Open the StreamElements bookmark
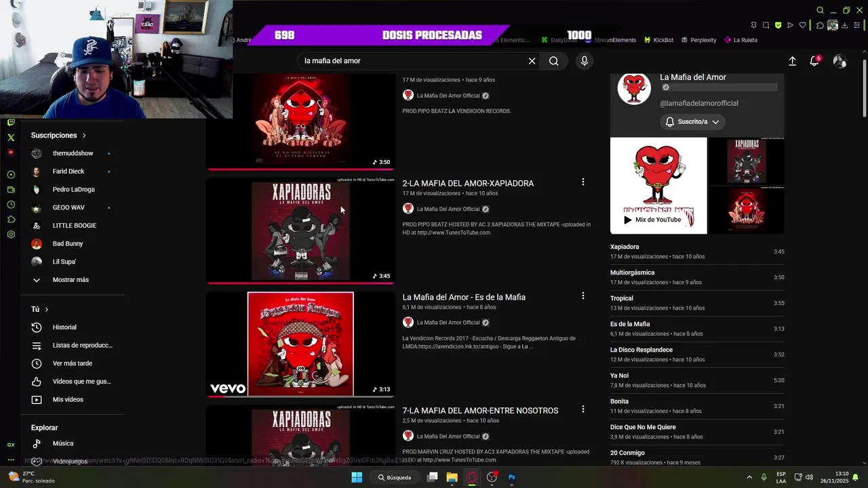 point(610,40)
